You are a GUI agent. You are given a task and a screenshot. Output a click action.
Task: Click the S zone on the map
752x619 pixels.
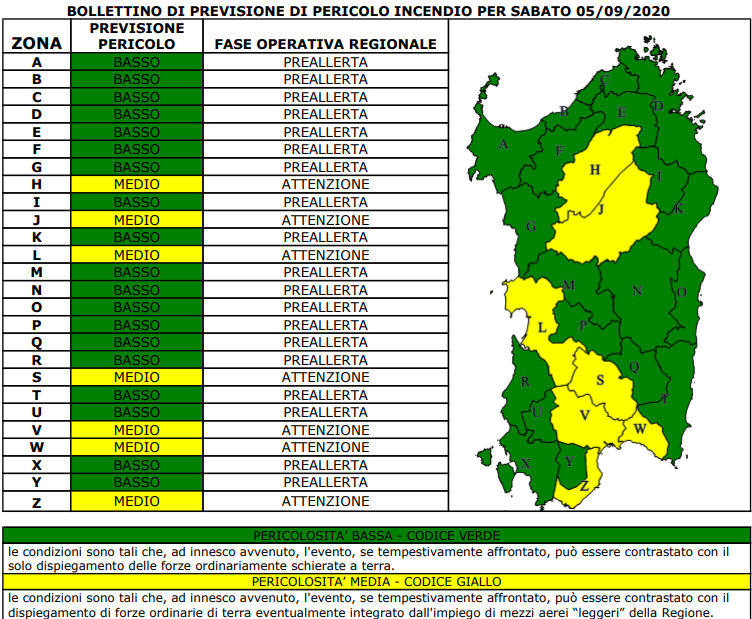(x=600, y=382)
